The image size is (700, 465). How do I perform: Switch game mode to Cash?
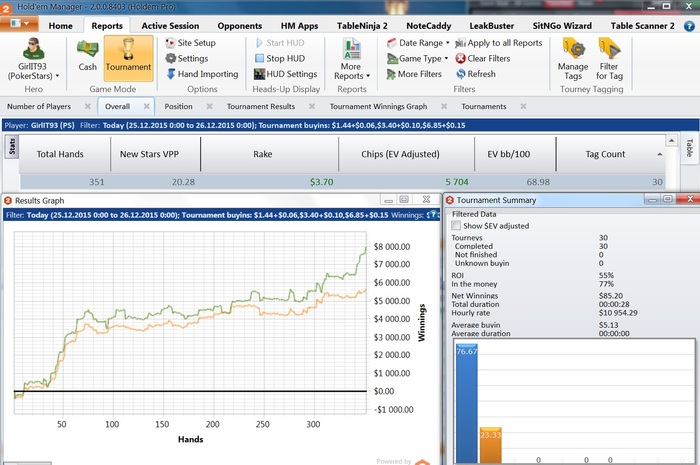[88, 56]
